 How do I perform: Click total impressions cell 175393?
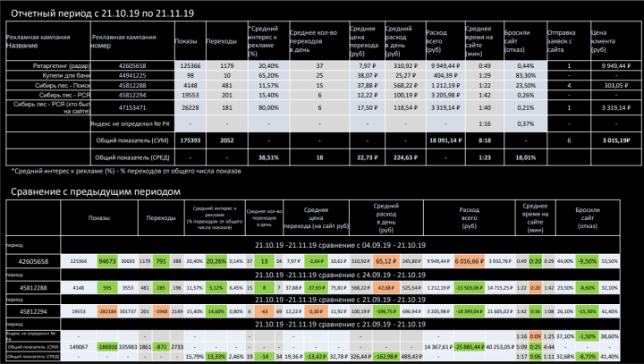tap(191, 140)
